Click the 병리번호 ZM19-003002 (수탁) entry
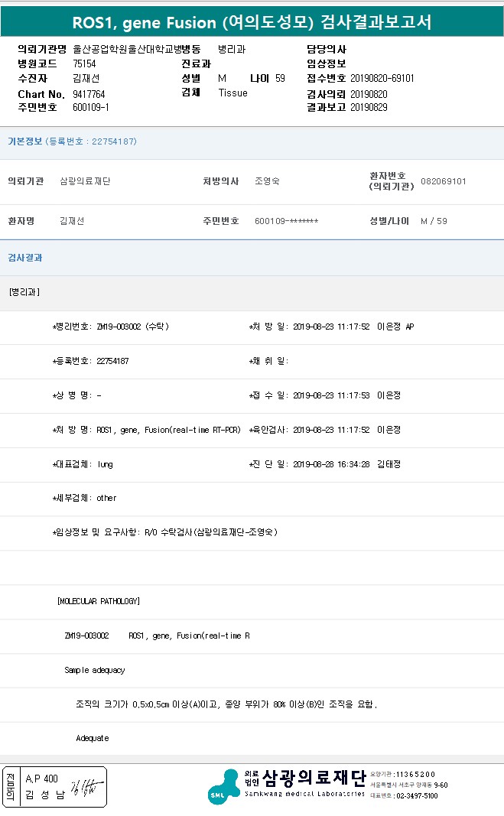This screenshot has width=504, height=816. [x=111, y=327]
